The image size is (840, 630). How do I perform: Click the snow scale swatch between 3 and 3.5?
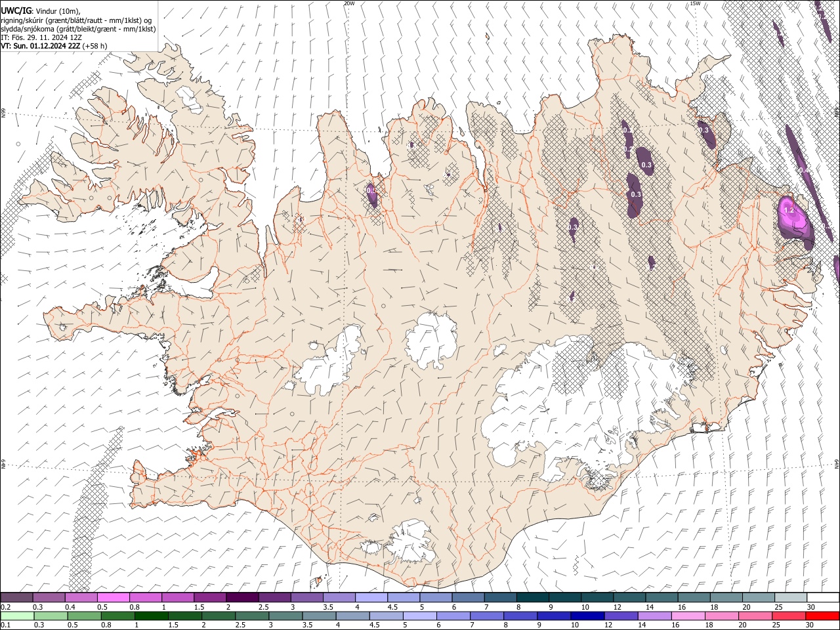pyautogui.click(x=307, y=598)
